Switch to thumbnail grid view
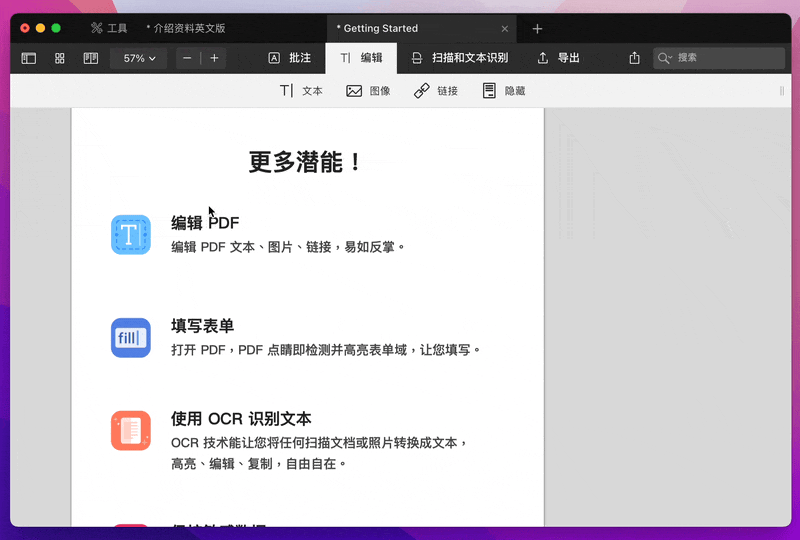The width and height of the screenshot is (800, 540). tap(60, 59)
